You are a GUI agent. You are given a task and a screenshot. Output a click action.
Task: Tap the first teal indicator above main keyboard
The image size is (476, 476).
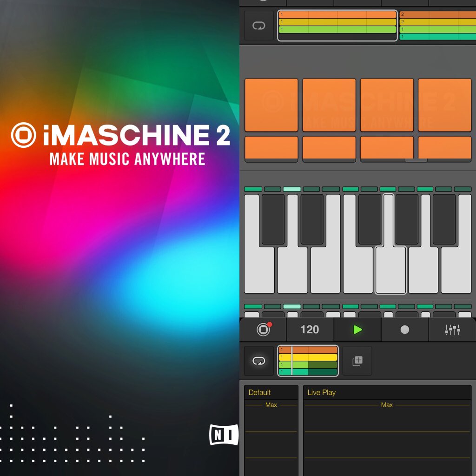(253, 189)
